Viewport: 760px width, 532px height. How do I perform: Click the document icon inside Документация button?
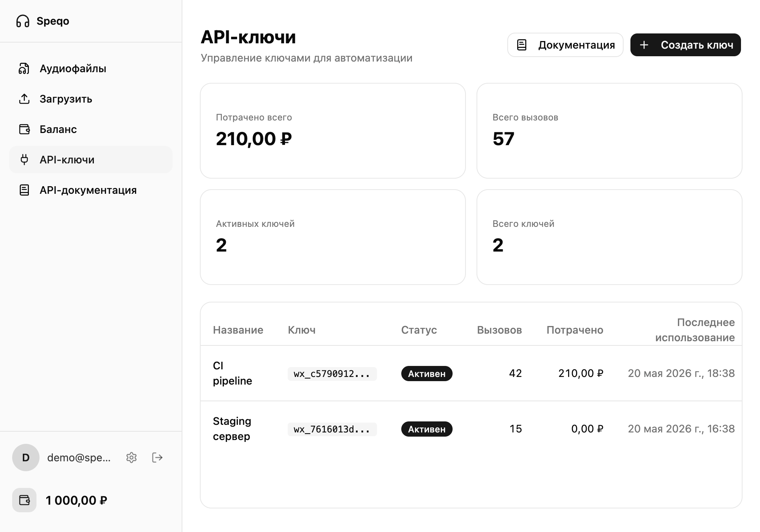pos(522,45)
